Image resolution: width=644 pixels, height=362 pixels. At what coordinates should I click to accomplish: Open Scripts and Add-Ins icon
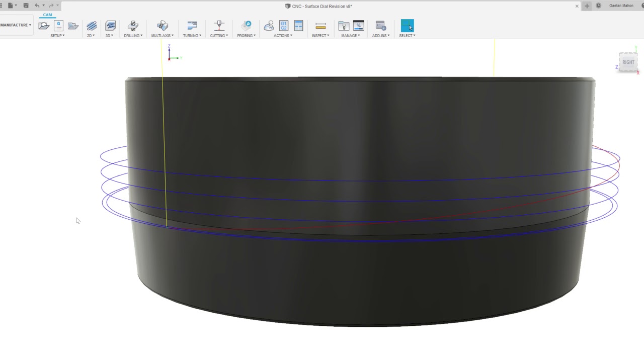[381, 26]
